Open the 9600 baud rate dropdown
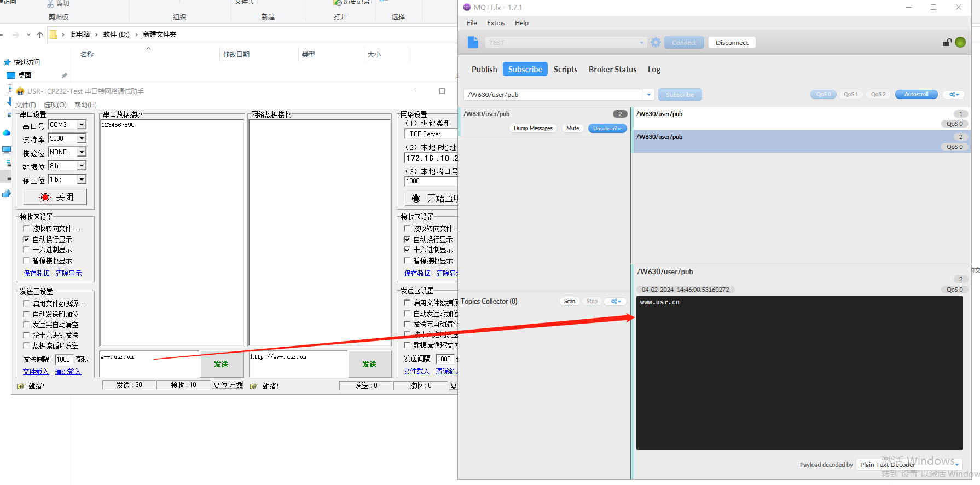Viewport: 980px width, 485px height. click(82, 138)
